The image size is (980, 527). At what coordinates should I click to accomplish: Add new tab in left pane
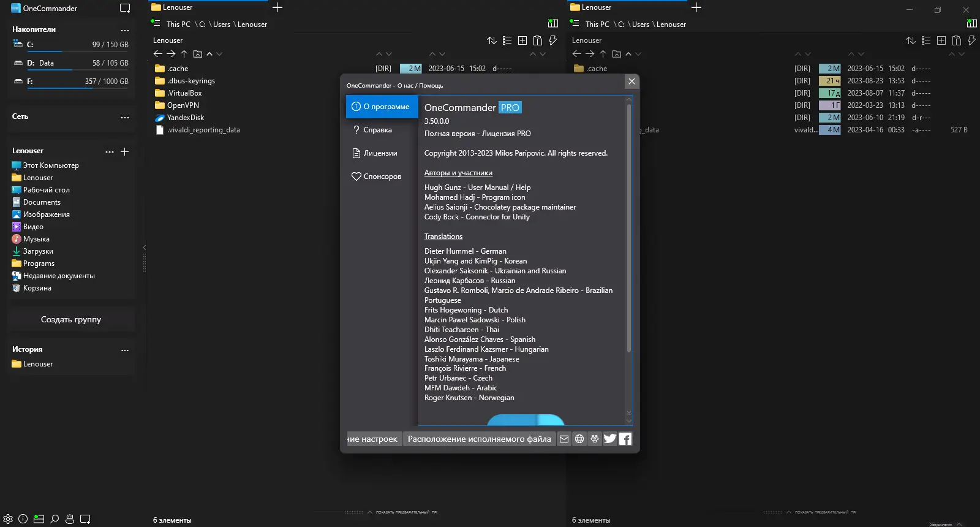click(277, 7)
